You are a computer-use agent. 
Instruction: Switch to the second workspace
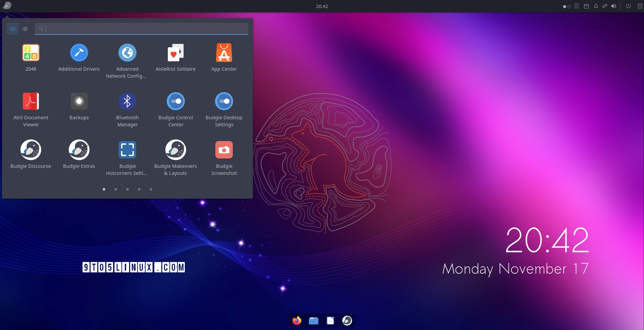tap(569, 6)
